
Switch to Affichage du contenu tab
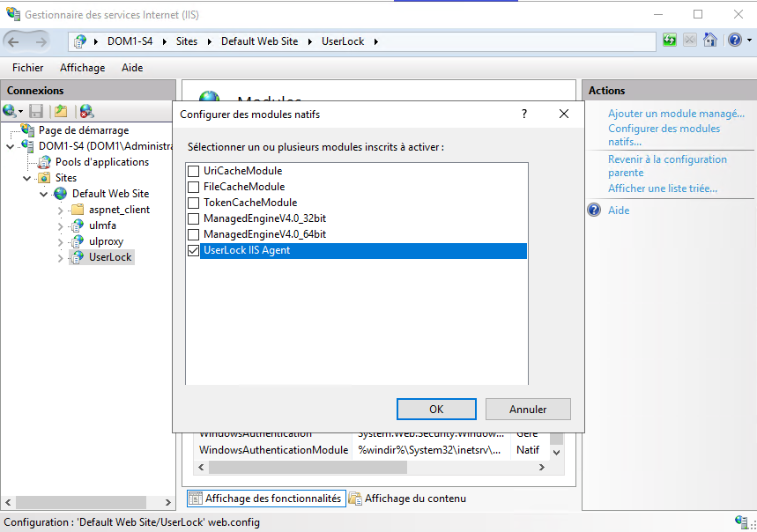tap(408, 499)
